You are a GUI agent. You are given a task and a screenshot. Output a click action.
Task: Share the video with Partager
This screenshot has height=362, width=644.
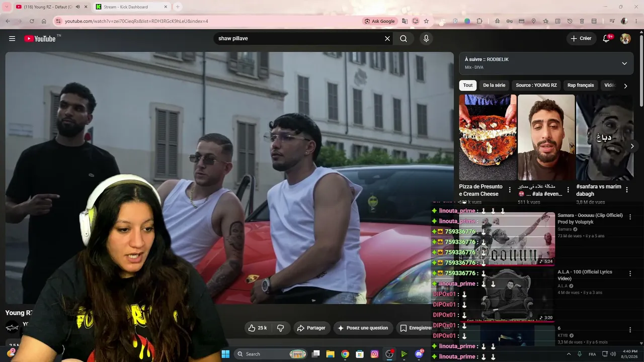click(x=312, y=328)
